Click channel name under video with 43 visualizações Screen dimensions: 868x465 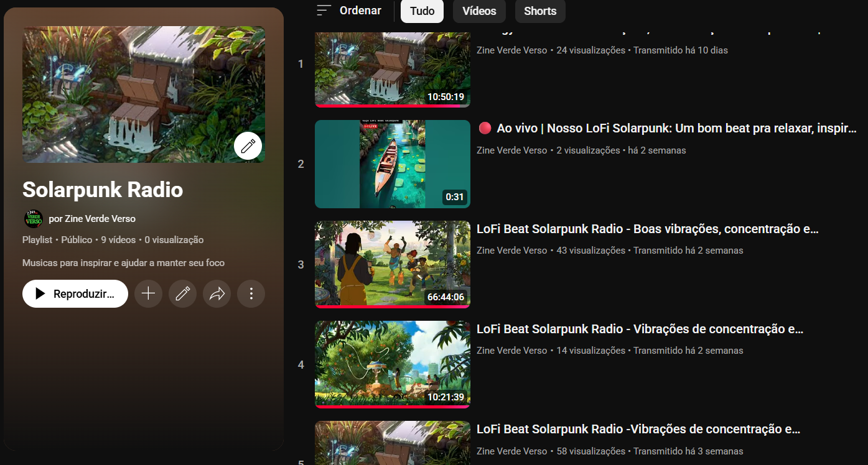click(x=512, y=251)
